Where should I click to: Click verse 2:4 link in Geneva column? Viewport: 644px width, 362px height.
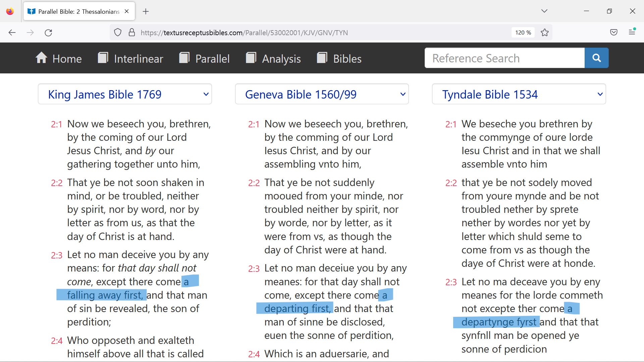(254, 354)
